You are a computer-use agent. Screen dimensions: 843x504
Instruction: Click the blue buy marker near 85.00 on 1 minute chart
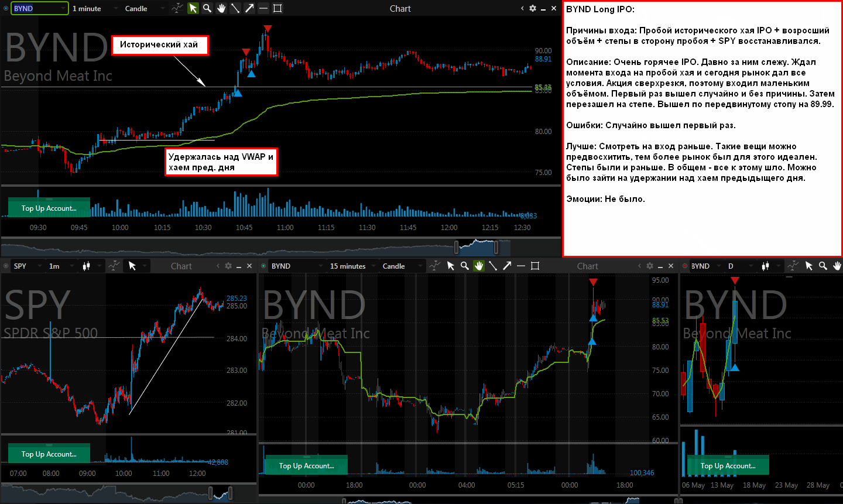point(237,92)
